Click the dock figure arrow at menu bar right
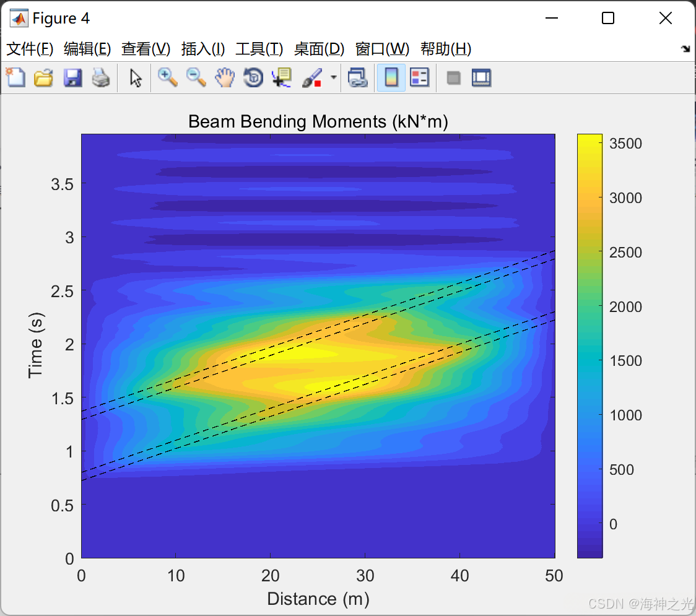The height and width of the screenshot is (616, 696). click(x=686, y=49)
